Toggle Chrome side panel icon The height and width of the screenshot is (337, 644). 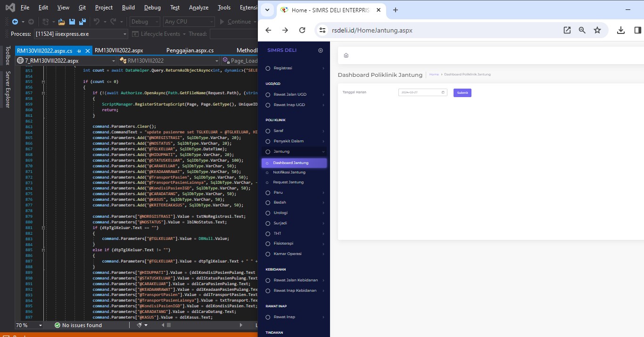pos(638,30)
